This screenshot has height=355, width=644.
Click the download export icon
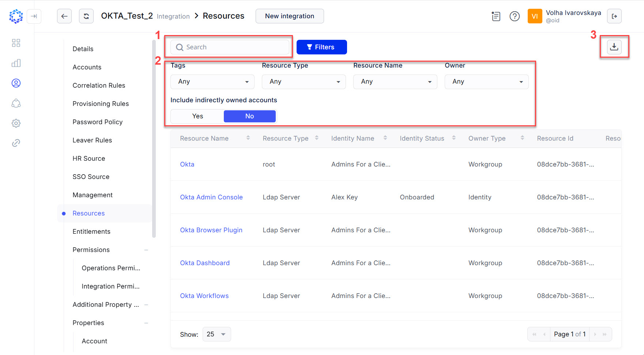pyautogui.click(x=614, y=47)
